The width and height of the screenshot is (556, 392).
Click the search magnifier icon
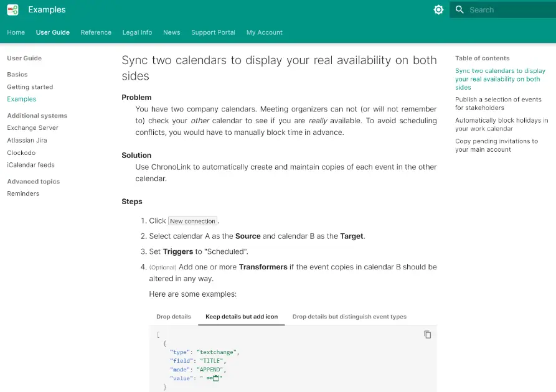pos(459,10)
